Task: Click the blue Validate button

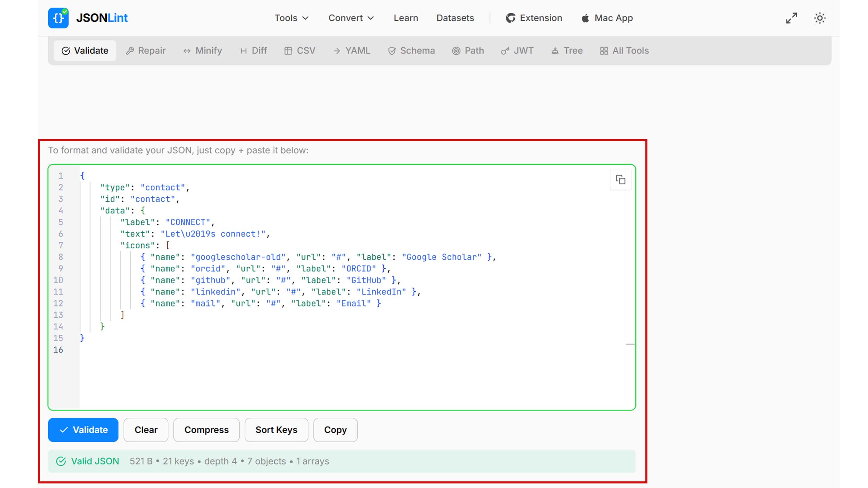Action: 83,430
